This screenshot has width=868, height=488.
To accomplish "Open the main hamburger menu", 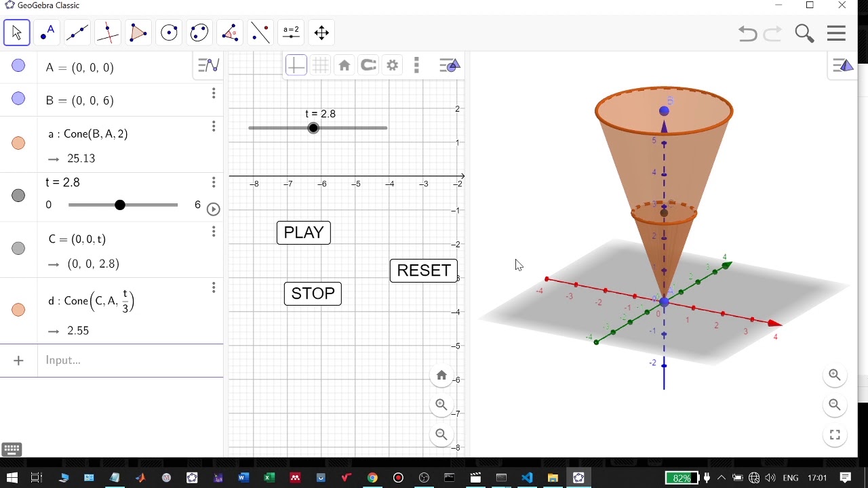I will tap(837, 33).
